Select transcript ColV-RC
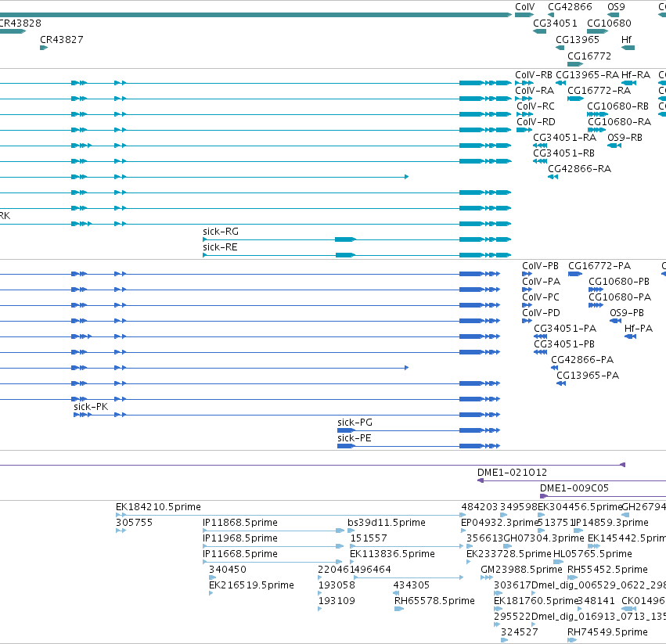 pyautogui.click(x=535, y=106)
